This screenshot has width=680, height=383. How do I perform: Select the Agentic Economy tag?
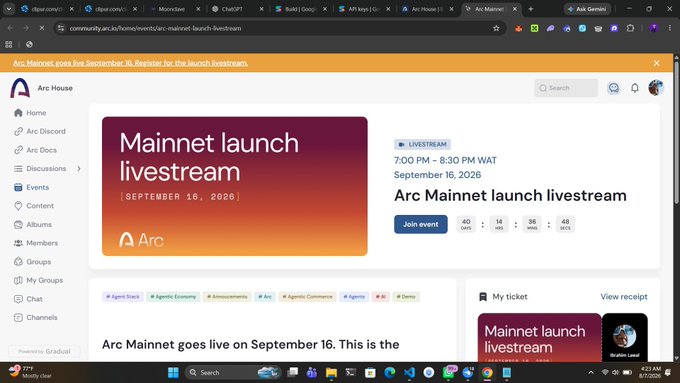pyautogui.click(x=173, y=297)
